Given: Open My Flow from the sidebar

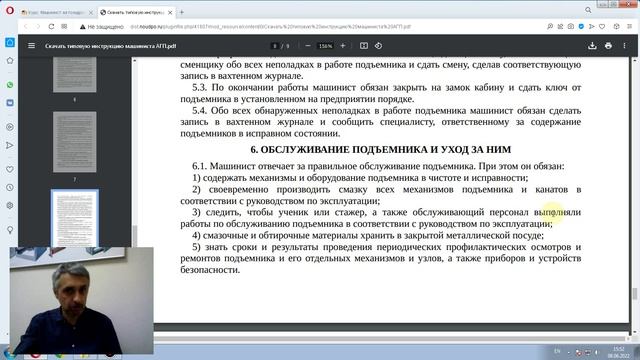Looking at the screenshot, I should click(x=10, y=145).
